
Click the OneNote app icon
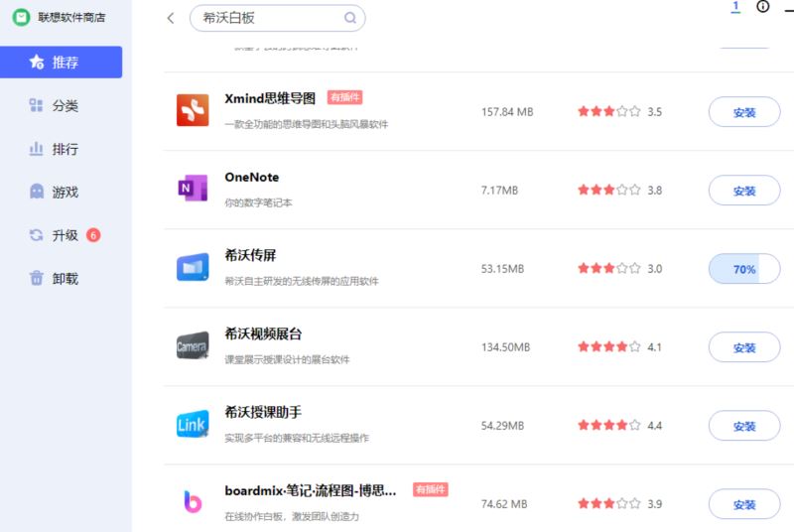tap(193, 189)
